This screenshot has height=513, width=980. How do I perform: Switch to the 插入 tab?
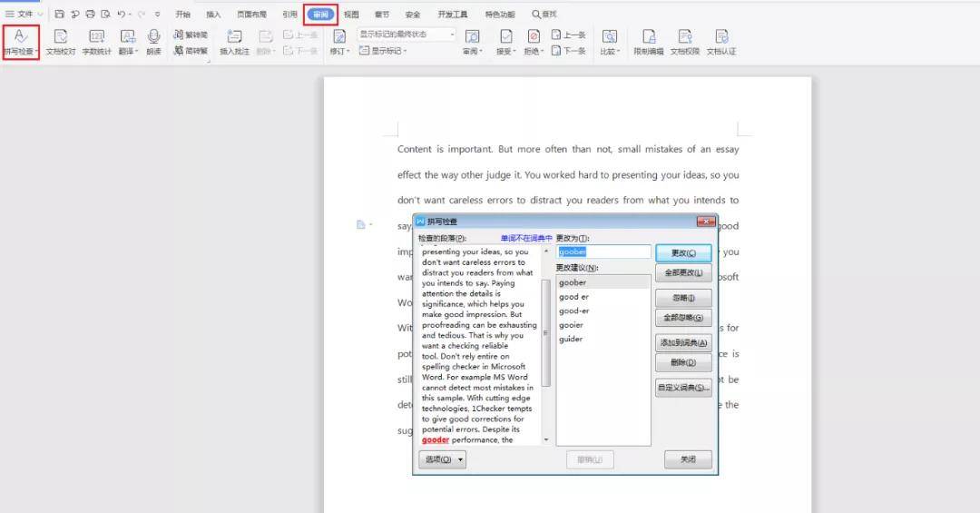pyautogui.click(x=213, y=15)
